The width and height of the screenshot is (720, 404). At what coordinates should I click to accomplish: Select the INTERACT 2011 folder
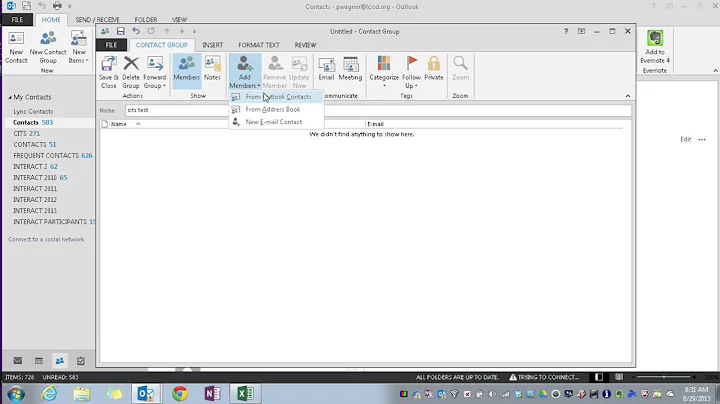[x=35, y=189]
